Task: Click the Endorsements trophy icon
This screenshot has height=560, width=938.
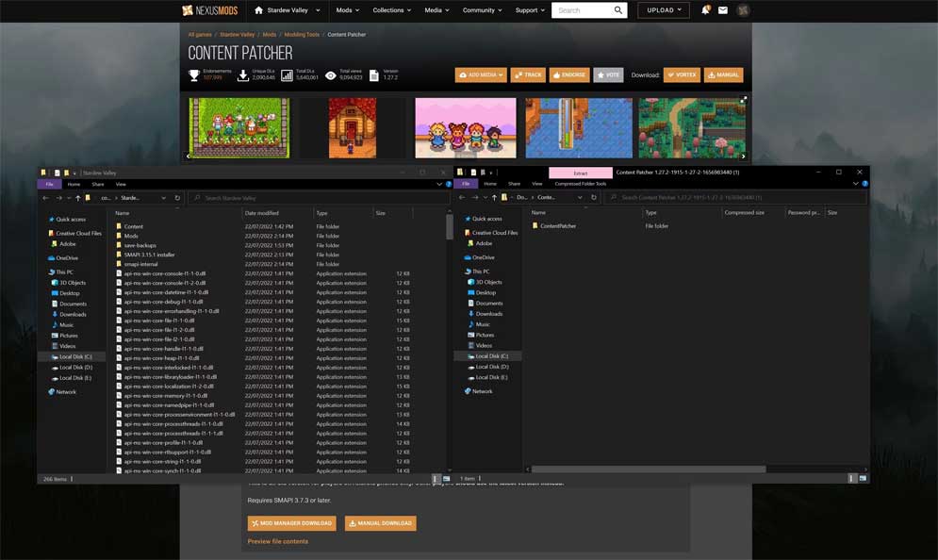Action: pos(196,74)
